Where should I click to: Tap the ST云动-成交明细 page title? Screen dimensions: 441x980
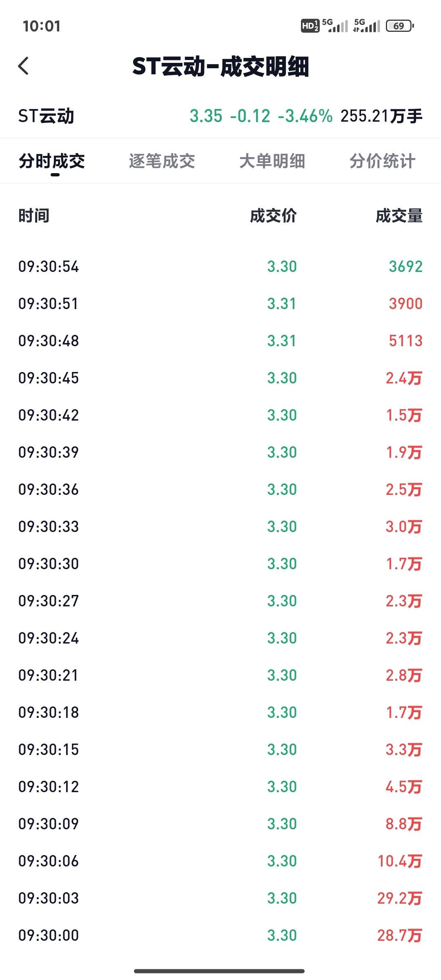click(x=220, y=66)
